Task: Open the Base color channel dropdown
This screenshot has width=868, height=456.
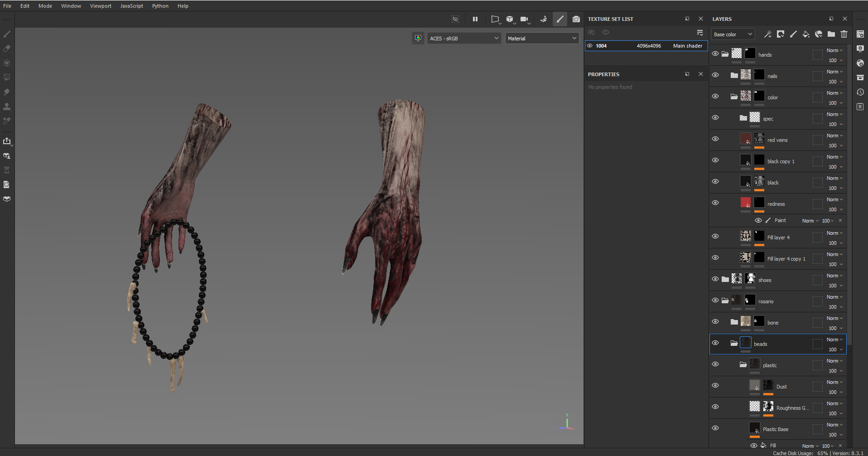Action: (x=733, y=34)
